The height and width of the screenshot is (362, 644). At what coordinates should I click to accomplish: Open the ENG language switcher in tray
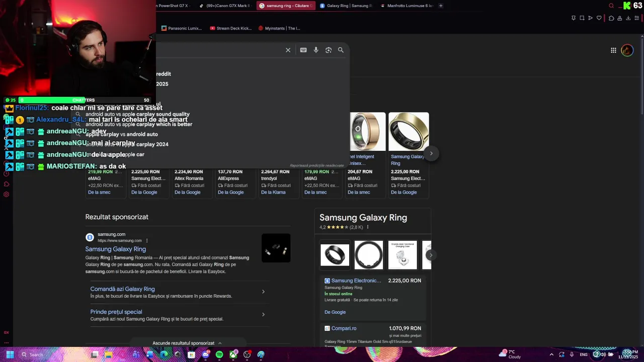pyautogui.click(x=584, y=354)
